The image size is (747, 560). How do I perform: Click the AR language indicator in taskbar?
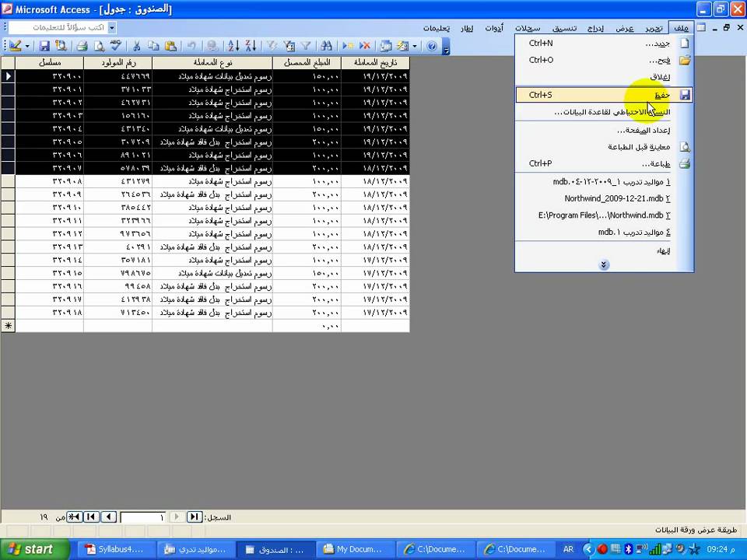tap(568, 549)
